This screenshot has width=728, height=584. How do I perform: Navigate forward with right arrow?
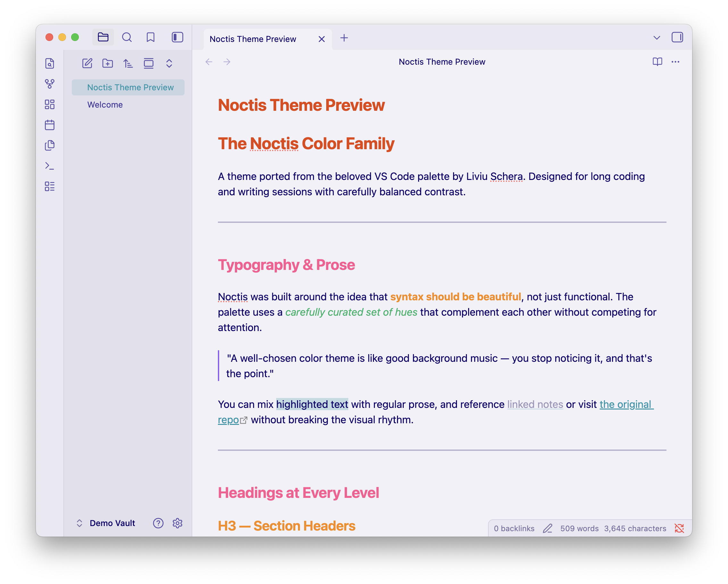point(227,62)
